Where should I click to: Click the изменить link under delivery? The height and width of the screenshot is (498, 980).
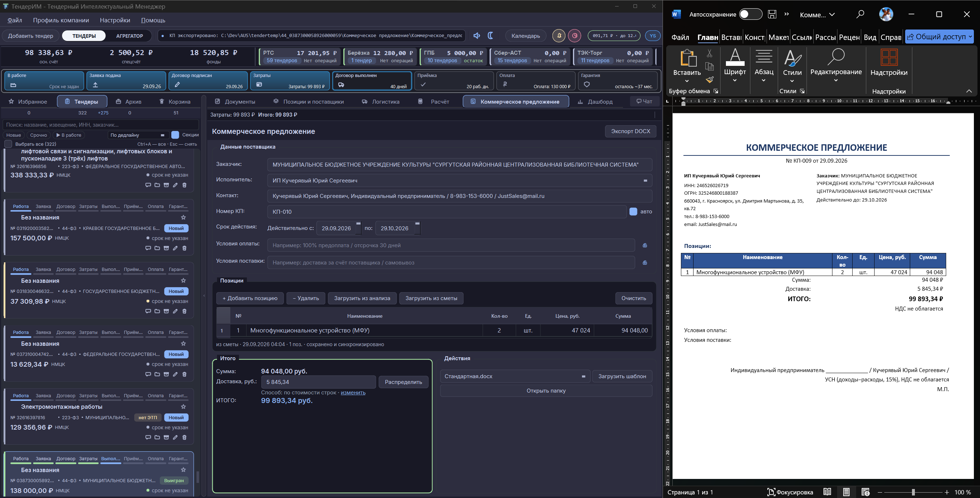click(x=353, y=392)
